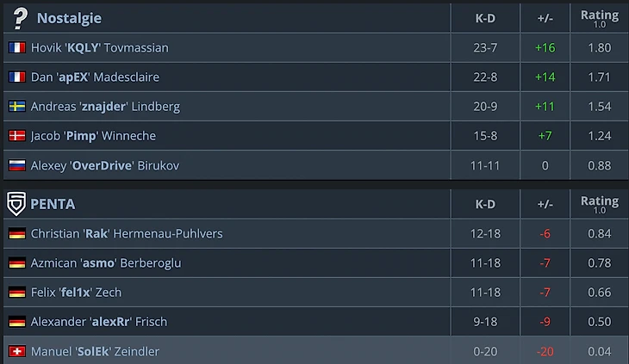Open Felix 'fel1x' Zech profile
The image size is (629, 364).
(x=76, y=293)
